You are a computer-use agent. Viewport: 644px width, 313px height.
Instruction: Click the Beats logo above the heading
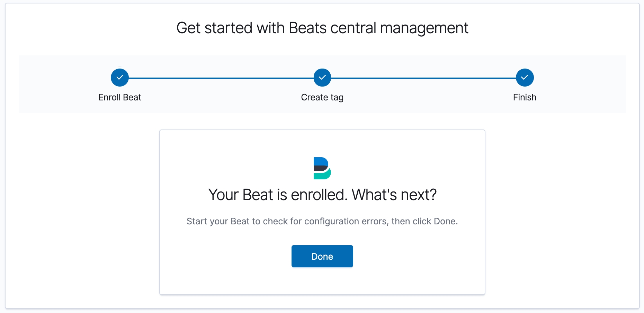(322, 168)
